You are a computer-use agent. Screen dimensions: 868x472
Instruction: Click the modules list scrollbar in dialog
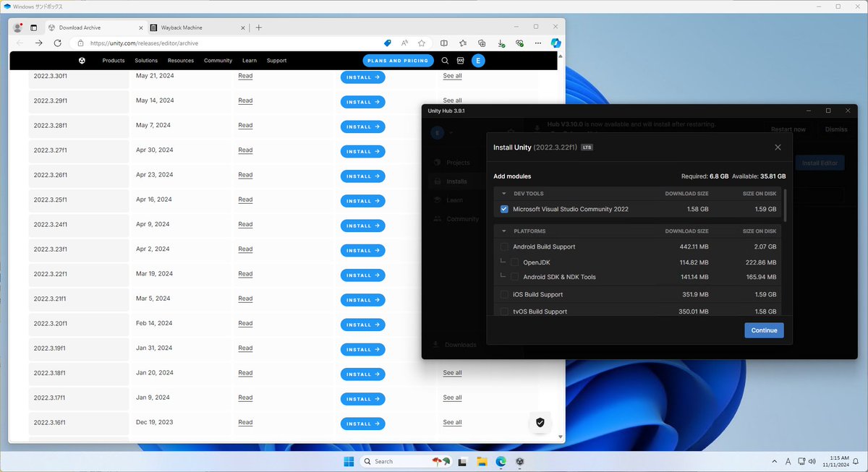786,205
